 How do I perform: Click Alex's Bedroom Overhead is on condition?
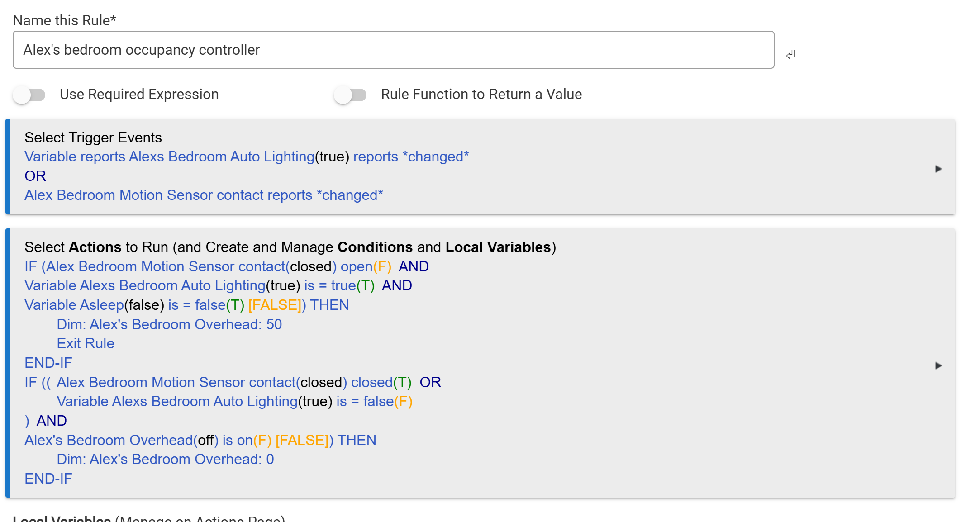147,440
